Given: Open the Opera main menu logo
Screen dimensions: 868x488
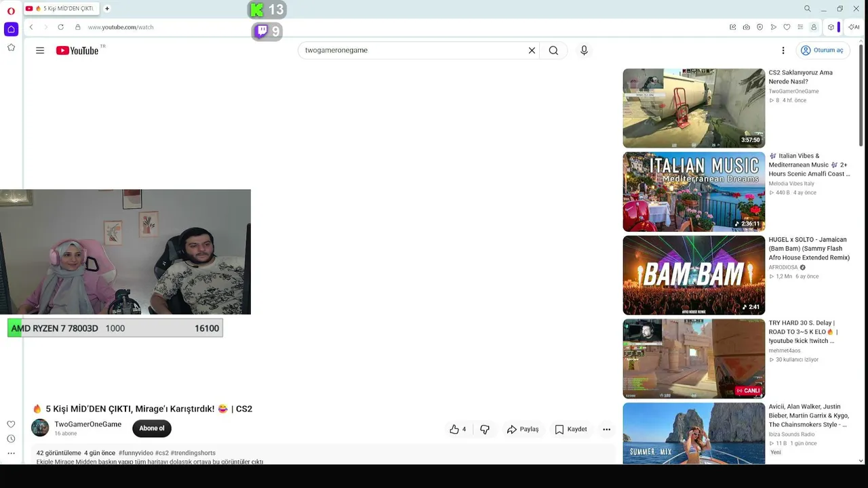Looking at the screenshot, I should (x=11, y=11).
